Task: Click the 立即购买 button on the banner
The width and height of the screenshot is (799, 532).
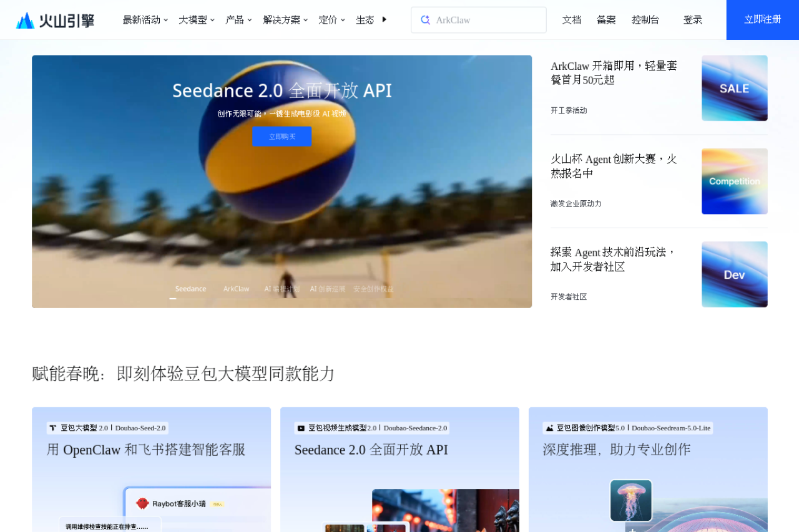Action: [282, 137]
